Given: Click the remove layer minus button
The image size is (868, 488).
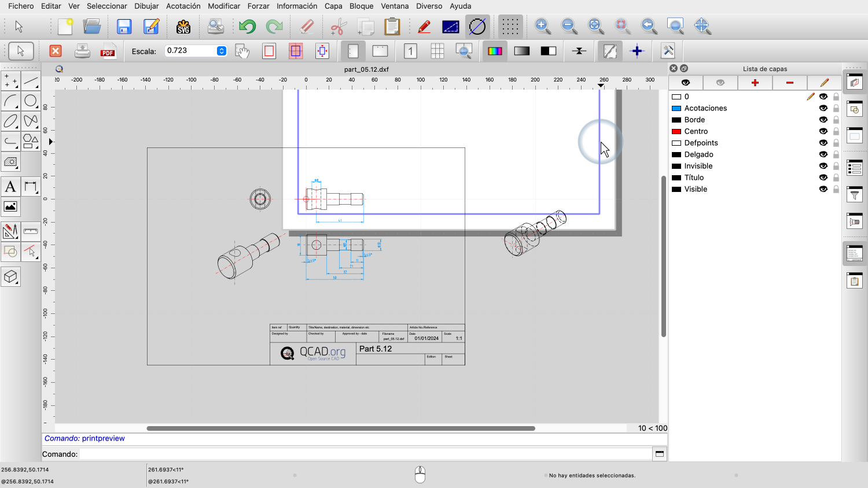Looking at the screenshot, I should coord(789,83).
